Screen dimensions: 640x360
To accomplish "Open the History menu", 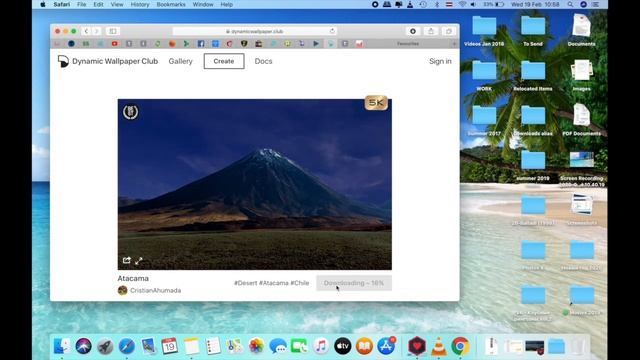I will [140, 4].
